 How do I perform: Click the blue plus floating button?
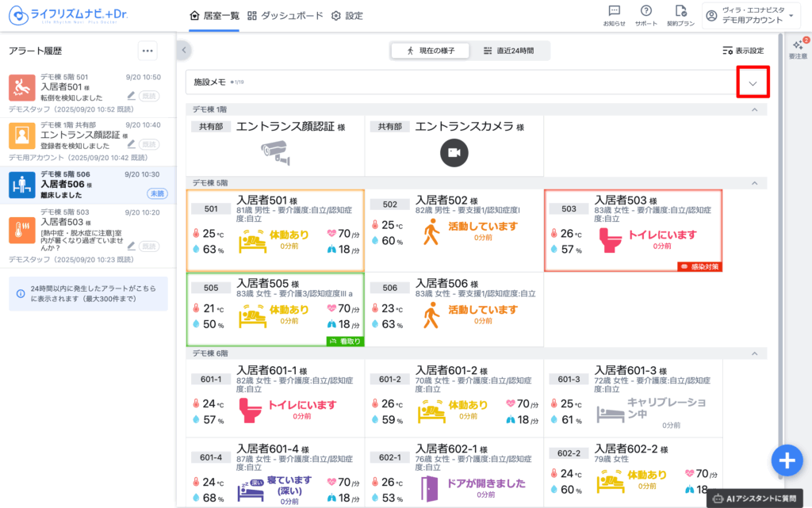[x=786, y=460]
